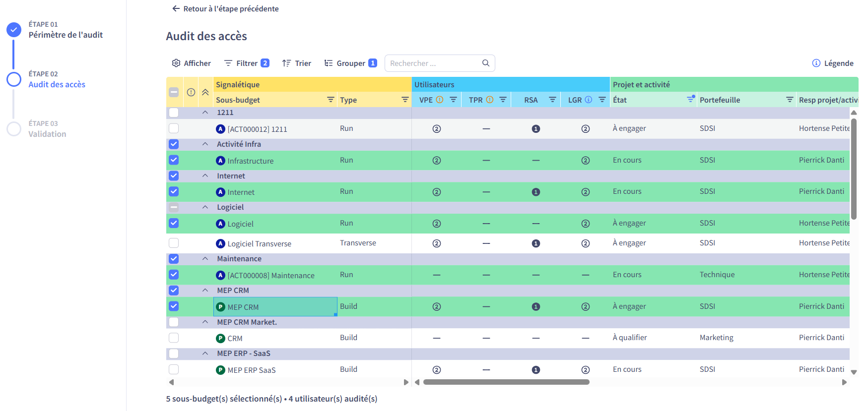Check the Logiciel Transverse row checkbox

click(174, 243)
